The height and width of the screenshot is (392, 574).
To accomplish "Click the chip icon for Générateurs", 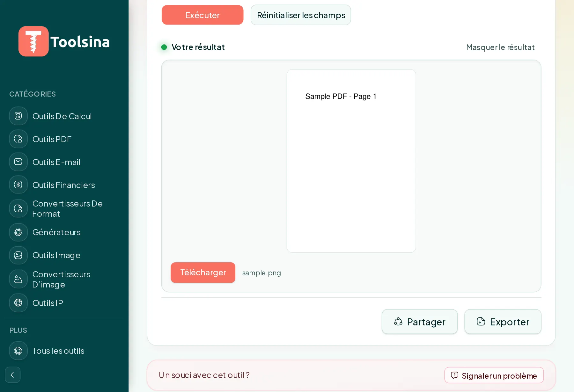I will point(18,232).
